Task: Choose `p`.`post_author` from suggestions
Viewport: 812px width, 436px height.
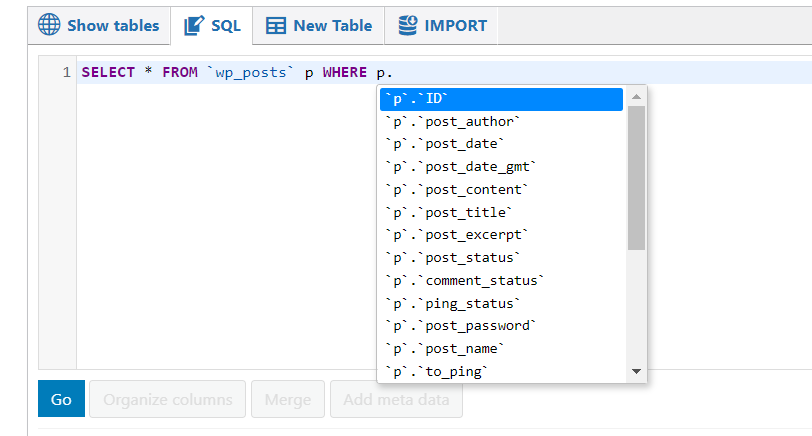Action: pos(501,122)
